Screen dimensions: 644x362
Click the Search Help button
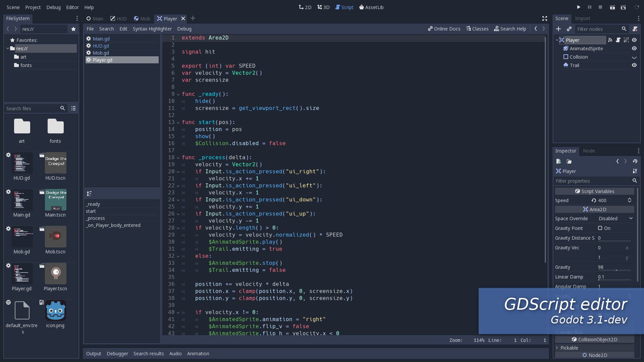510,29
